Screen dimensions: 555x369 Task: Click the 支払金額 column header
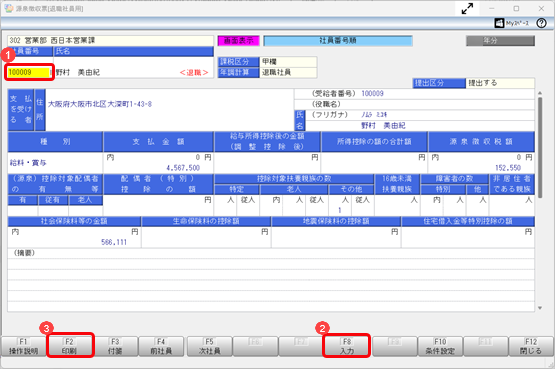click(159, 142)
